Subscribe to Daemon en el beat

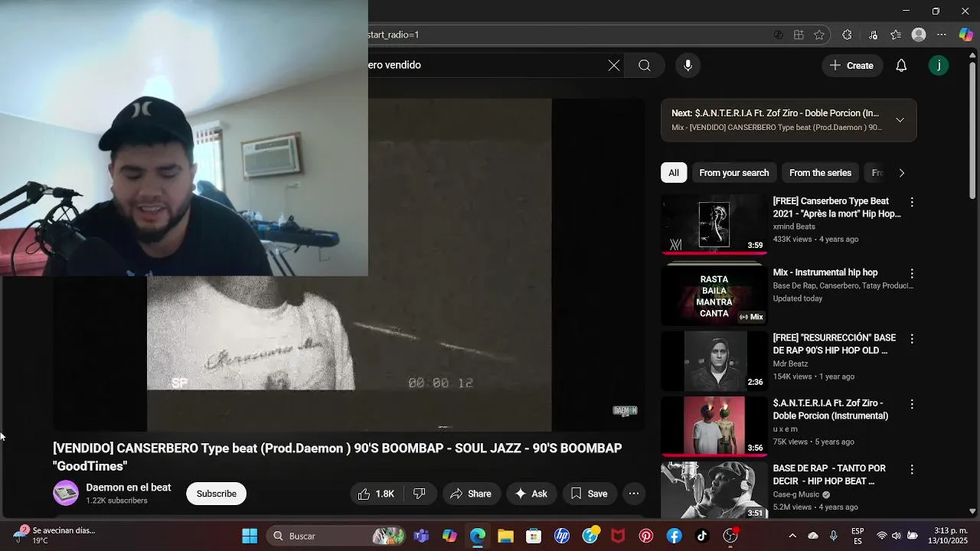click(x=217, y=494)
